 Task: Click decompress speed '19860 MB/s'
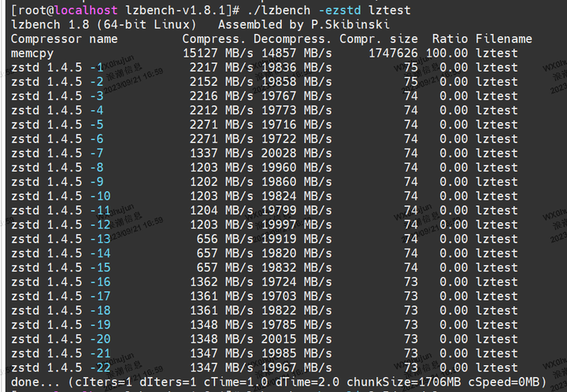point(297,182)
